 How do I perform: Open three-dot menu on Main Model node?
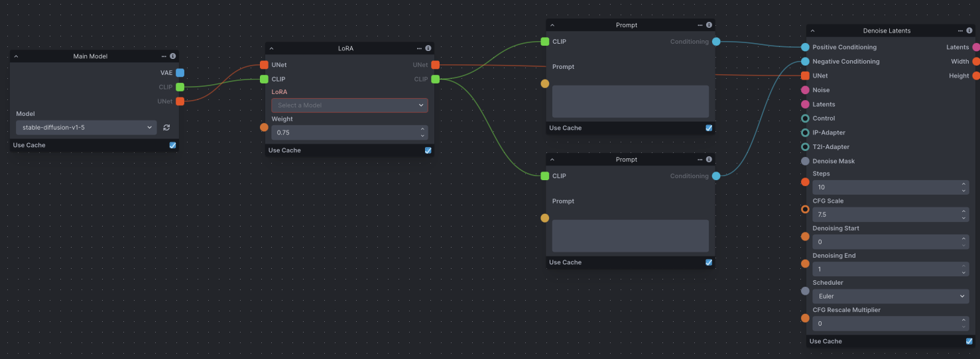tap(164, 56)
